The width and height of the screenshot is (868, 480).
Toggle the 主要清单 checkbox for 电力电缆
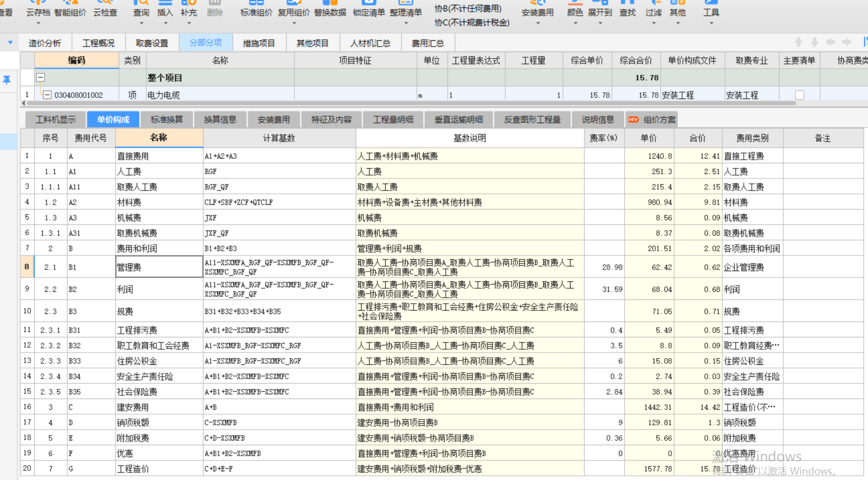click(x=799, y=95)
